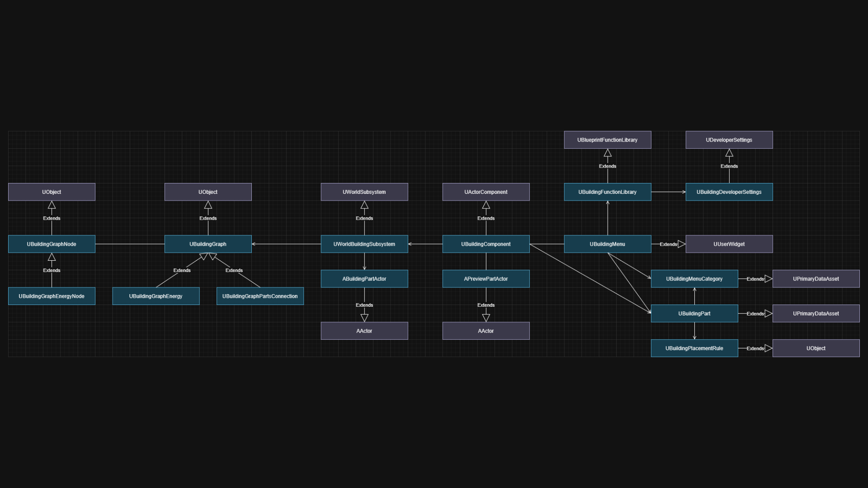Click Extends label under UDeveloperSettings
Screen dimensions: 868x488
coord(729,166)
